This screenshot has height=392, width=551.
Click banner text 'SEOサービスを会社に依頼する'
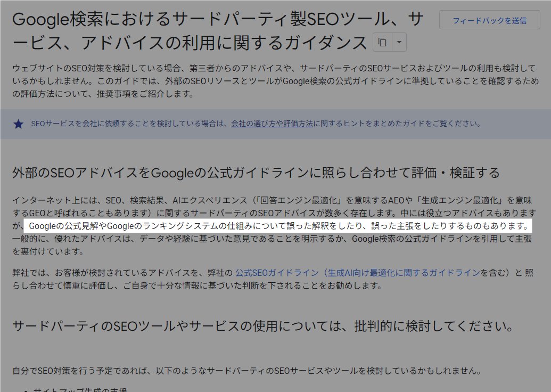click(256, 124)
